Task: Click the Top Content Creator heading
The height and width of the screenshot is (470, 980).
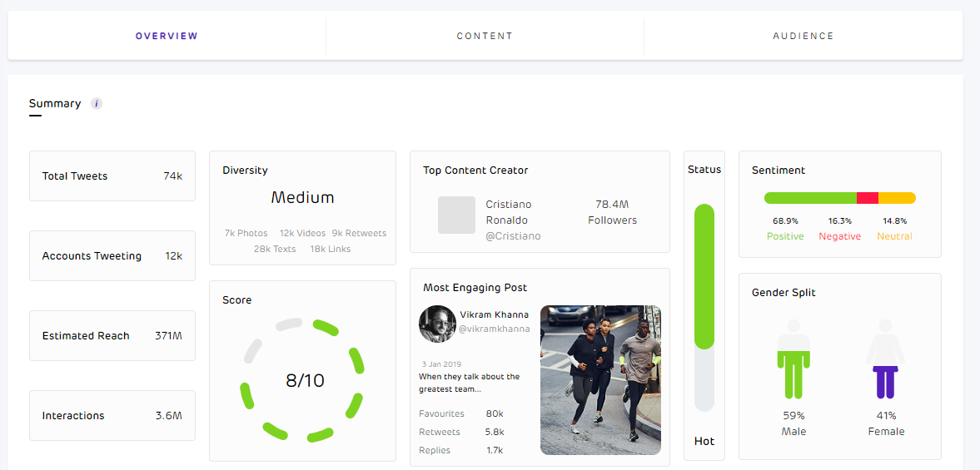Action: [x=475, y=171]
